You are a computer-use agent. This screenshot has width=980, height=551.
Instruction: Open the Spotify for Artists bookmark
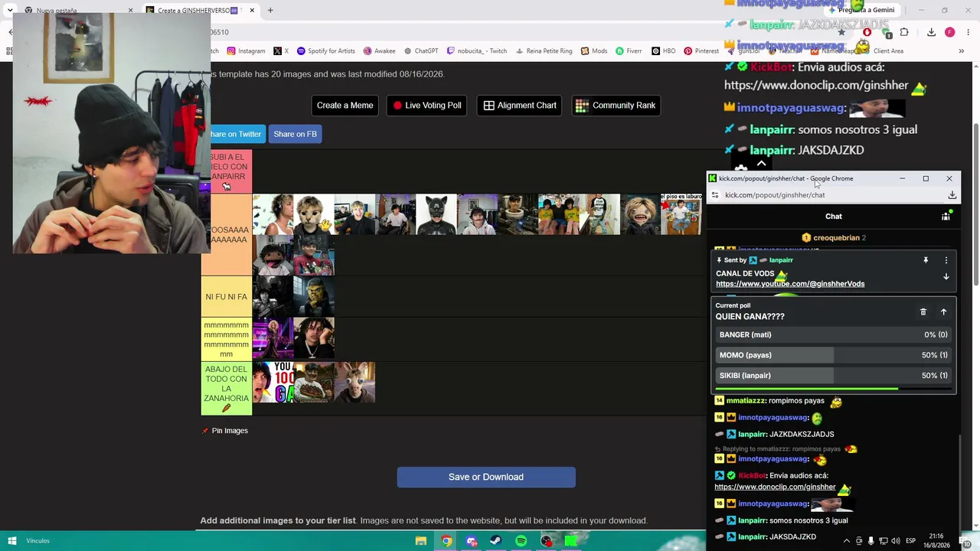click(326, 51)
